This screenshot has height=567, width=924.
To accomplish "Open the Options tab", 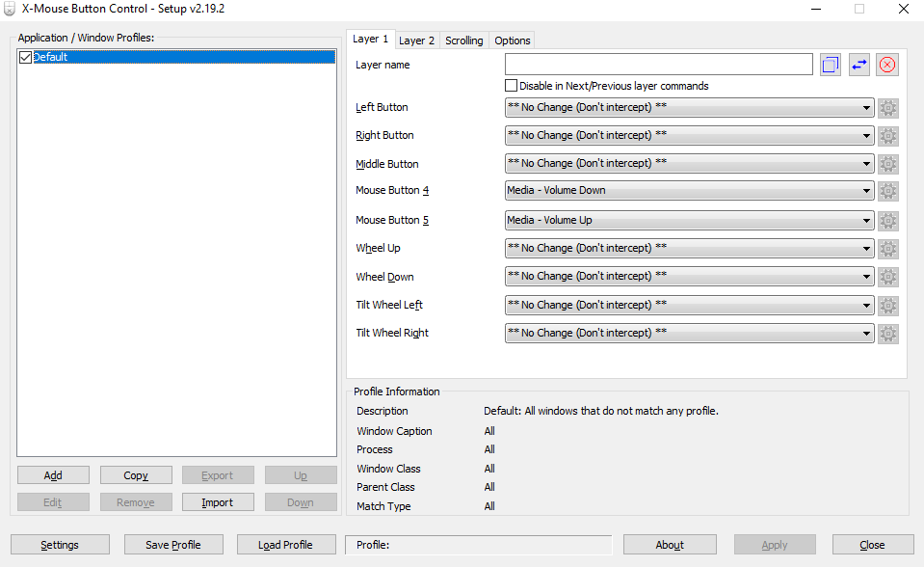I will [512, 40].
